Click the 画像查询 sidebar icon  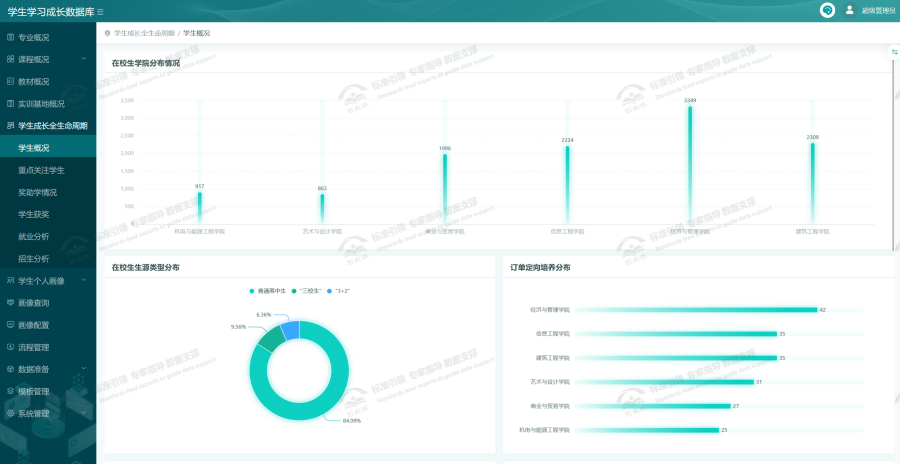coord(11,303)
